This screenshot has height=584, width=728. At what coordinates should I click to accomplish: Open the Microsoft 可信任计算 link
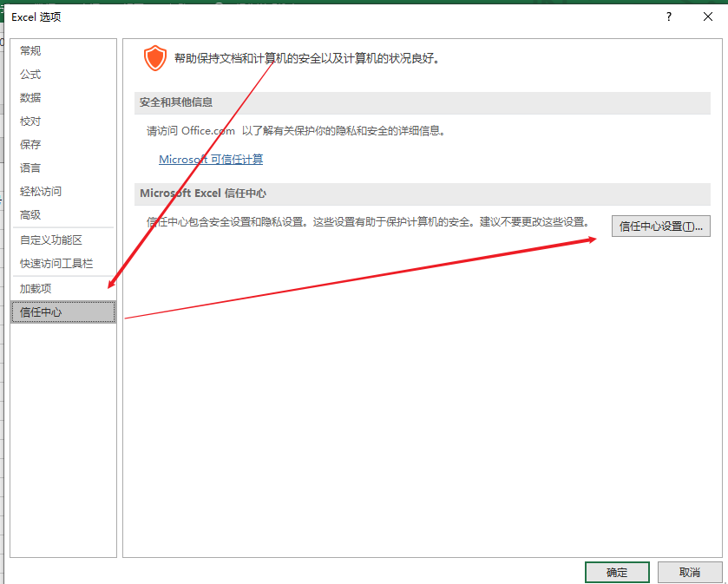point(211,159)
